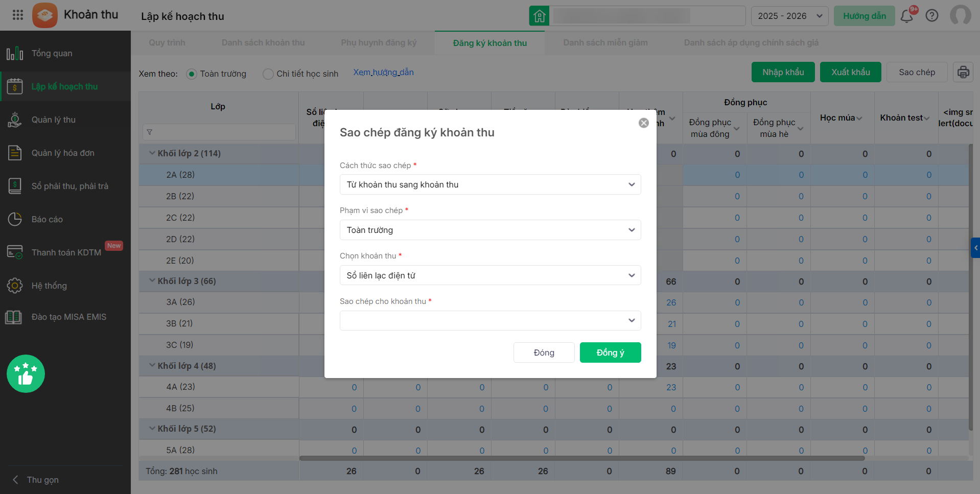This screenshot has height=494, width=980.
Task: Open the Xem hướng dẫn link
Action: coord(383,73)
